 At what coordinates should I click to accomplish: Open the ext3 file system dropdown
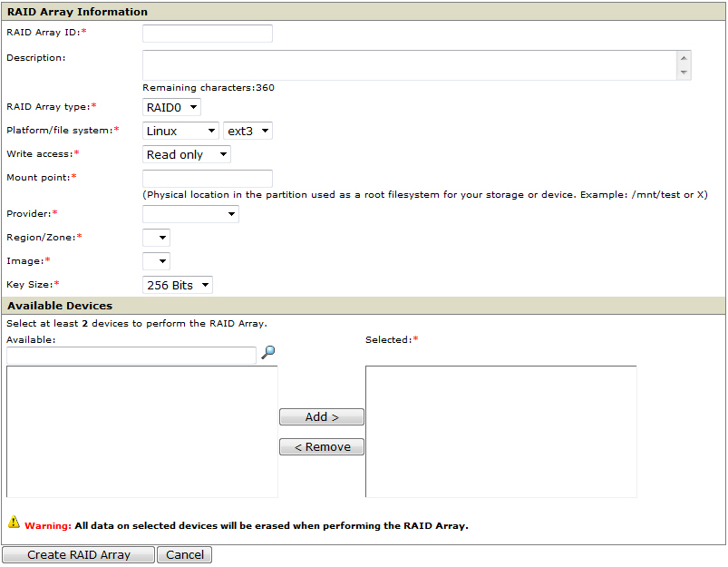tap(248, 131)
